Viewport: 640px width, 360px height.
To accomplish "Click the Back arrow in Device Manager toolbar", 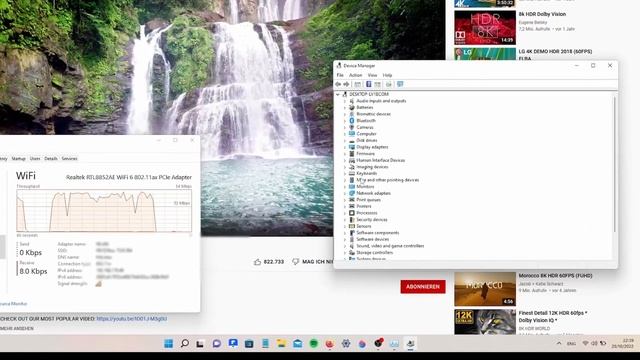I will pos(338,84).
